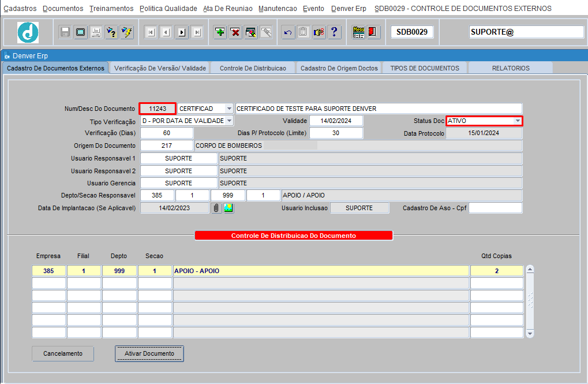
Task: Click the red Exit door icon
Action: pos(373,32)
